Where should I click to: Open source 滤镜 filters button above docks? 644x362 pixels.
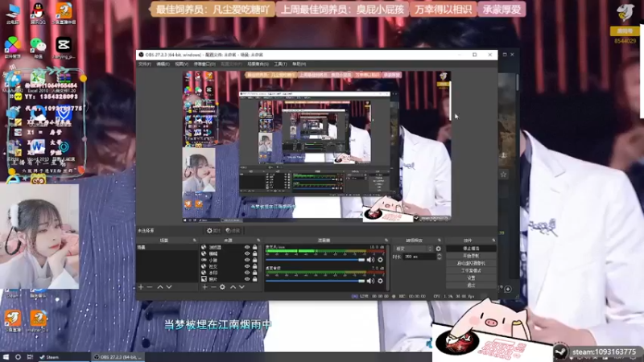(233, 231)
